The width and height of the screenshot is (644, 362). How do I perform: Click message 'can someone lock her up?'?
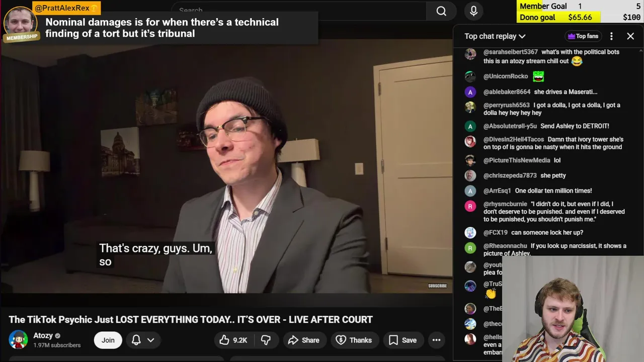pyautogui.click(x=547, y=233)
